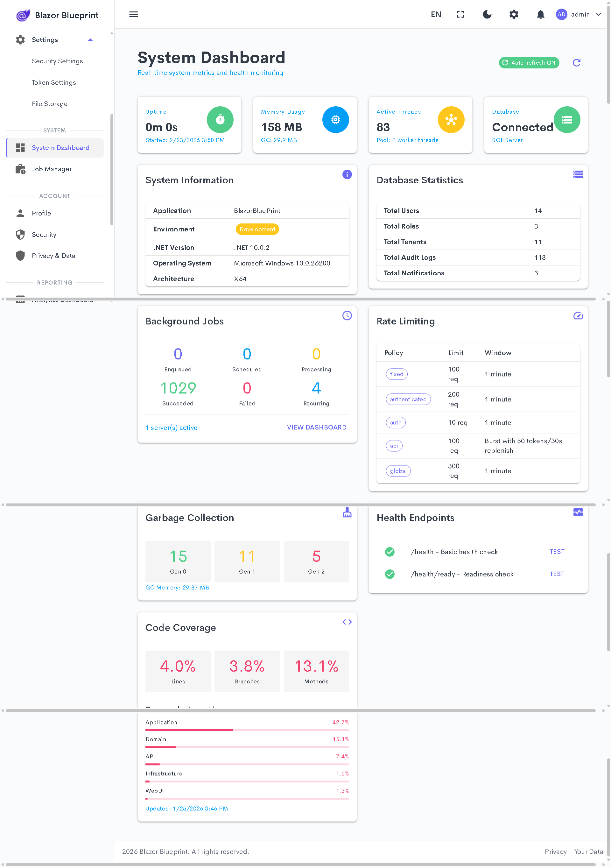Collapse the Settings sidebar group
Image resolution: width=611 pixels, height=868 pixels.
(90, 40)
